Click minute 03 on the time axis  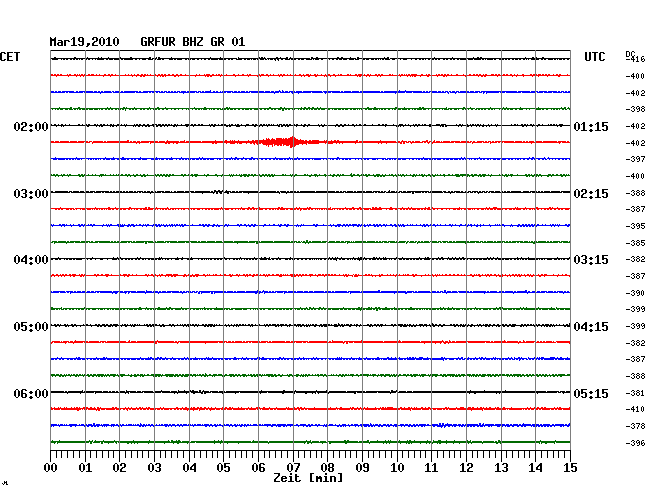(154, 467)
